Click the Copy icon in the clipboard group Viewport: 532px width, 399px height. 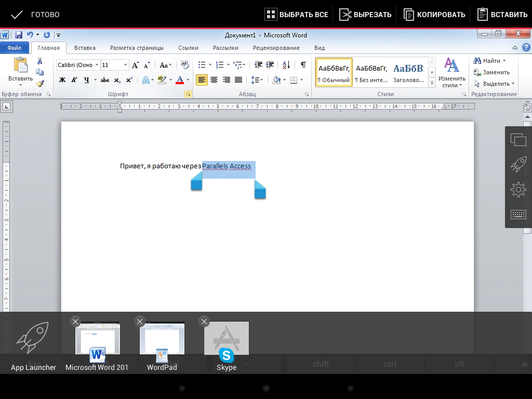pyautogui.click(x=39, y=72)
